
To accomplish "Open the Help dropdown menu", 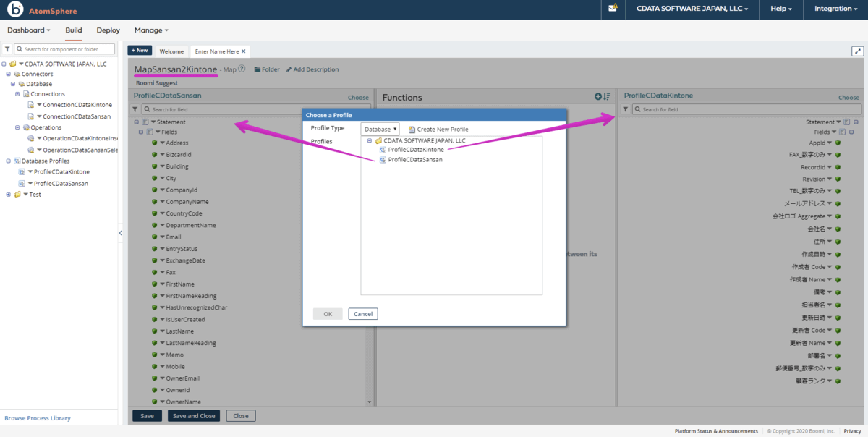I will 781,9.
